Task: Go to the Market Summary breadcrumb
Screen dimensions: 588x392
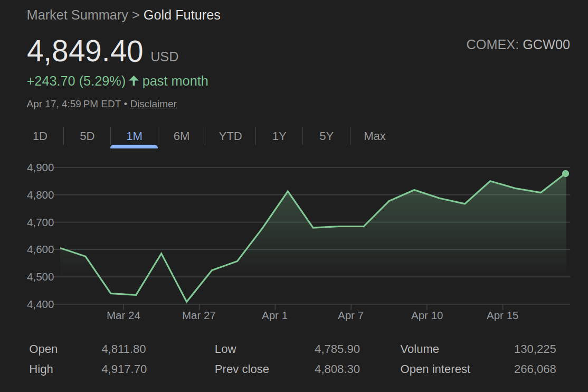Action: 78,15
